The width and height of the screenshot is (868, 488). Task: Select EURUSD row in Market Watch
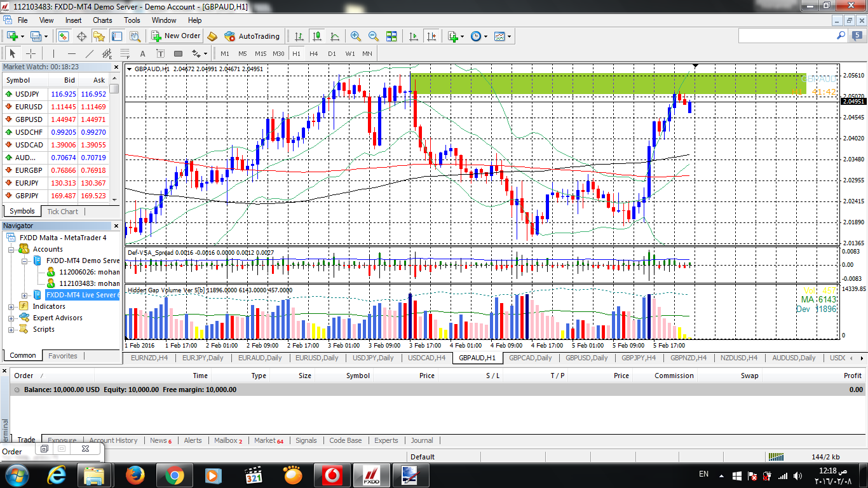tap(56, 106)
